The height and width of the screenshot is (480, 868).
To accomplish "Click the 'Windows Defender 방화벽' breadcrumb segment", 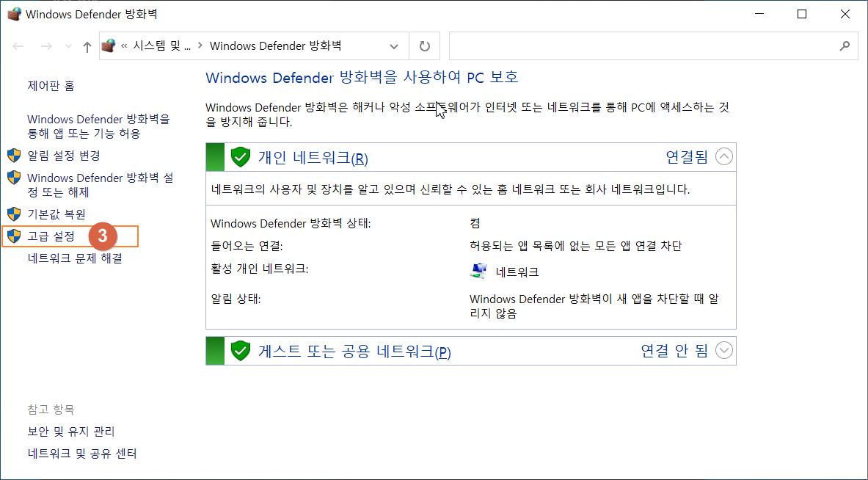I will point(275,46).
